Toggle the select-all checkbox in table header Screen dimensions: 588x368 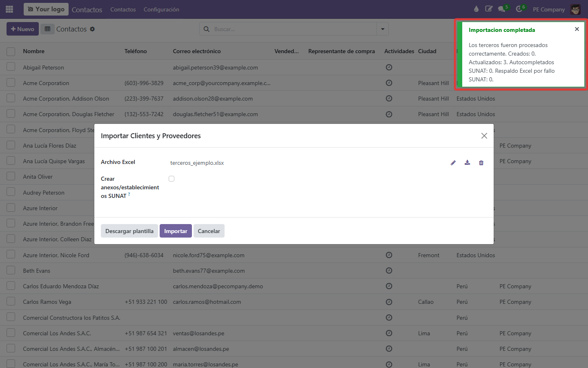[x=11, y=52]
